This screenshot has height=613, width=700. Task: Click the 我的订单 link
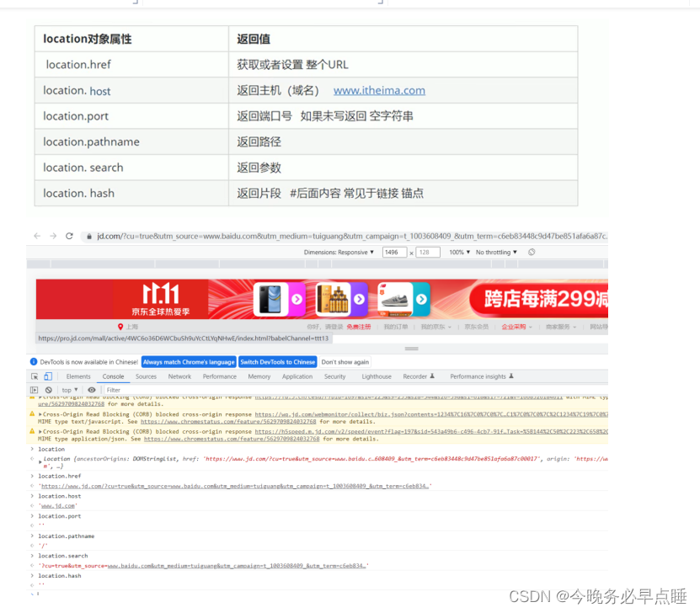coord(396,327)
